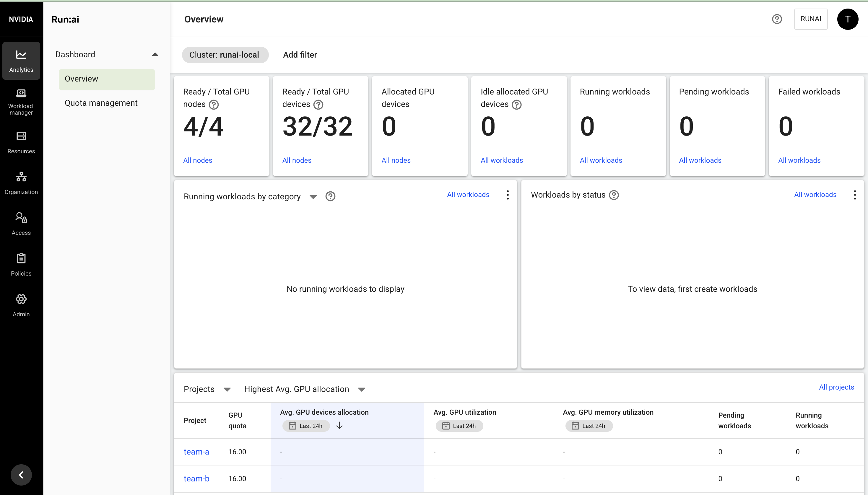Click the Cluster: runai-local filter chip

pos(225,55)
